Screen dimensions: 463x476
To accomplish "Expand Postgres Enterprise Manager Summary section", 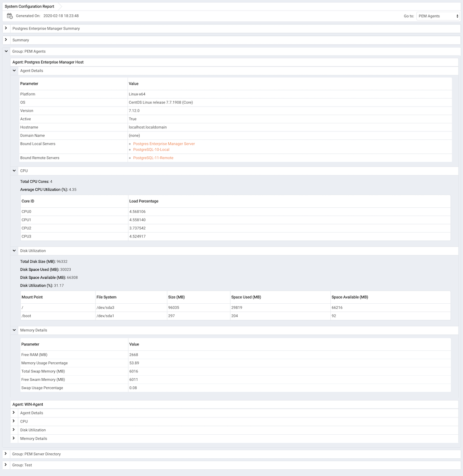I will 6,28.
